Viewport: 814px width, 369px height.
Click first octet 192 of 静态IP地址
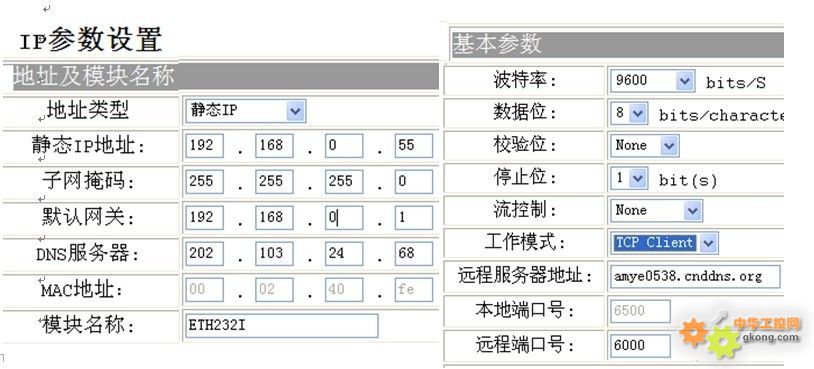[205, 146]
